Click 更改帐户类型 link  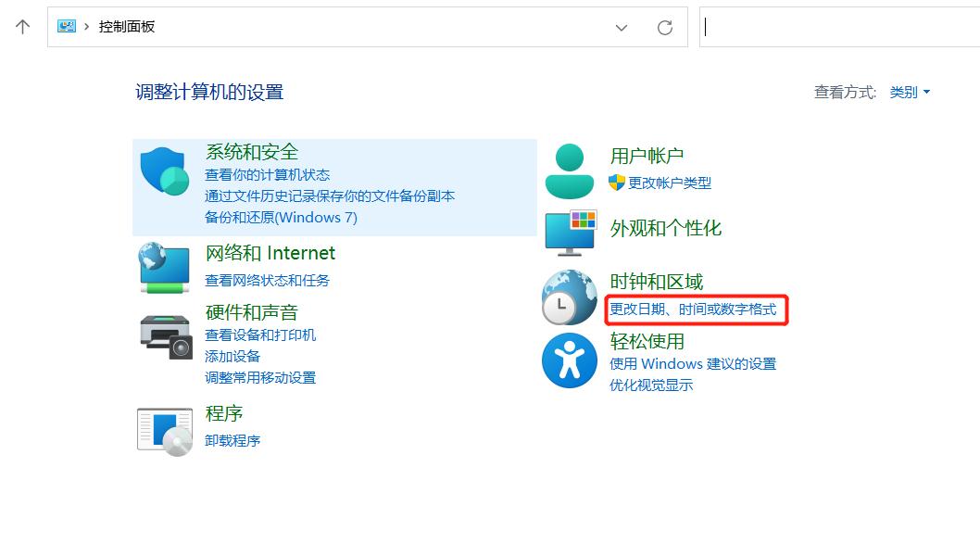coord(671,183)
